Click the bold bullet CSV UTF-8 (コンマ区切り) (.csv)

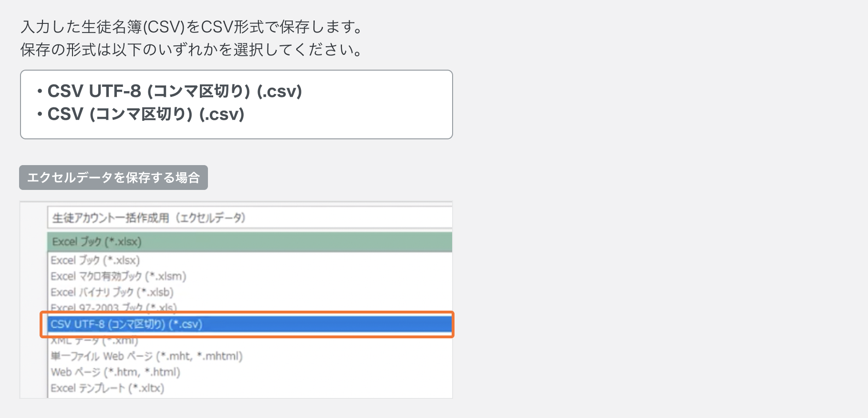(x=175, y=91)
